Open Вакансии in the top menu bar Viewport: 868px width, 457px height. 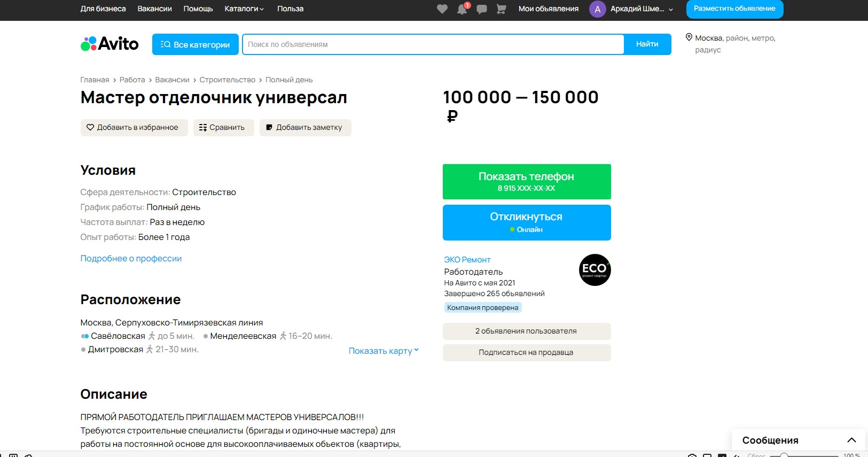click(x=155, y=9)
